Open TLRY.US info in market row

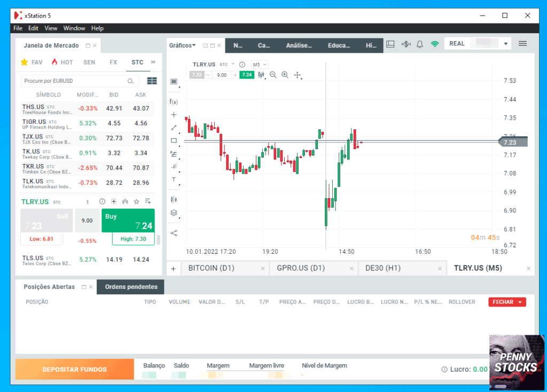click(102, 201)
